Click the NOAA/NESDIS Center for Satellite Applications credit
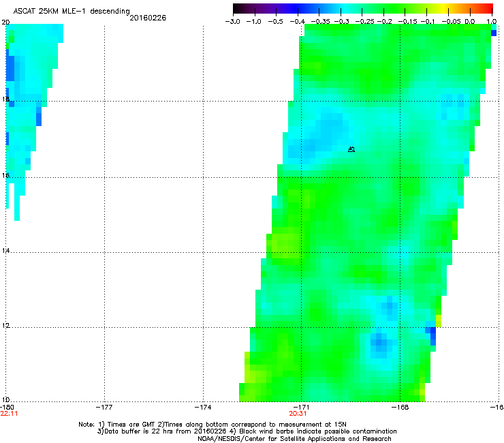 pos(294,439)
